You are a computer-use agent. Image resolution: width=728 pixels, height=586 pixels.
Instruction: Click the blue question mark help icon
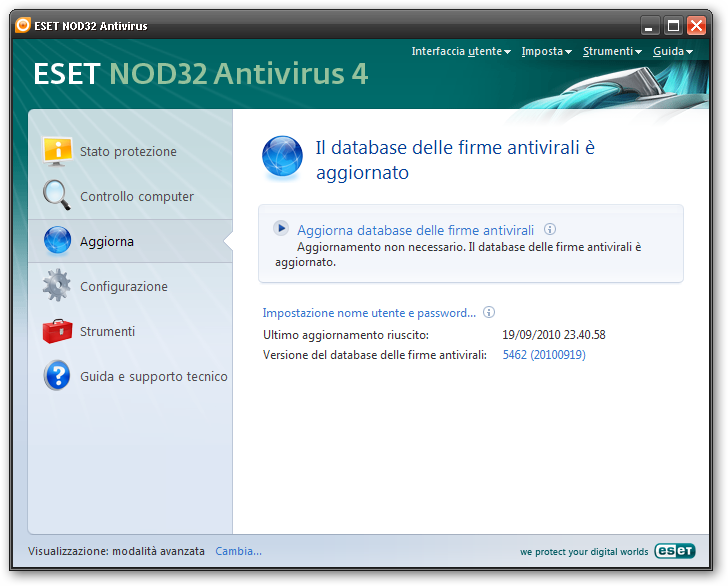point(57,375)
